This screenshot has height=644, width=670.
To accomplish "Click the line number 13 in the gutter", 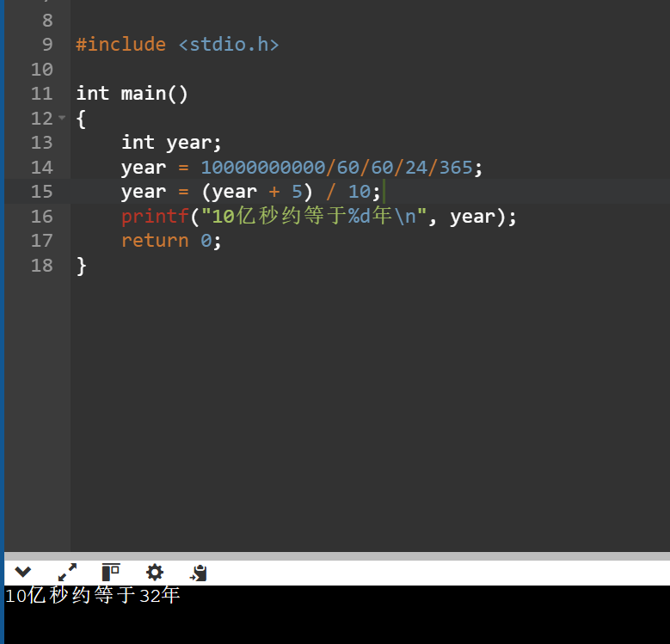I will 42,143.
